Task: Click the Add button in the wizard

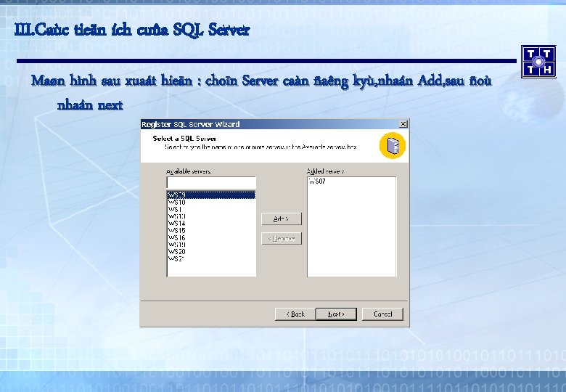Action: click(282, 219)
